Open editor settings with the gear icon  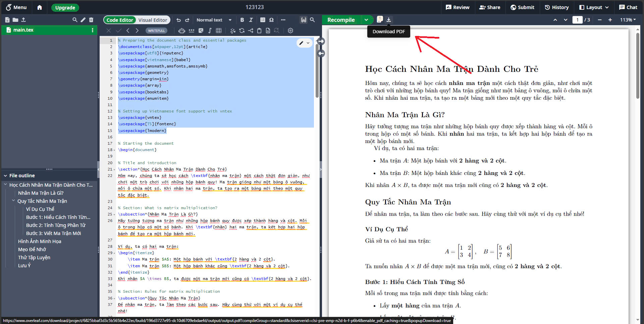(290, 31)
